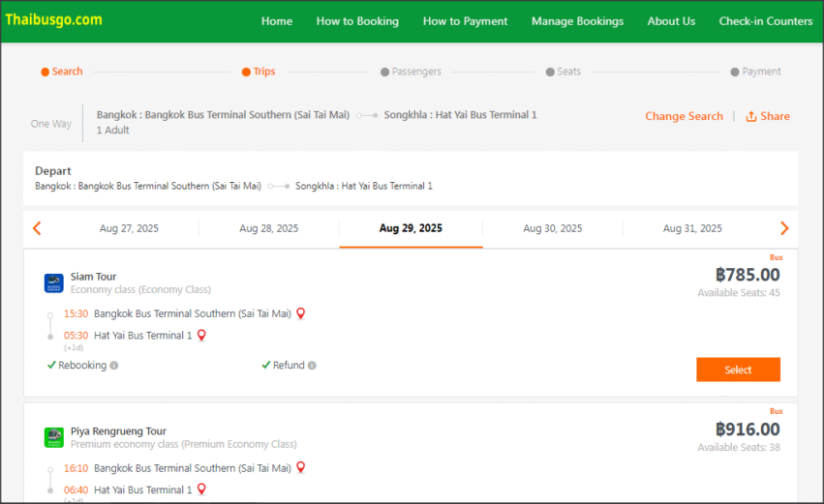Open the How to Booking menu
The width and height of the screenshot is (824, 504).
click(357, 21)
